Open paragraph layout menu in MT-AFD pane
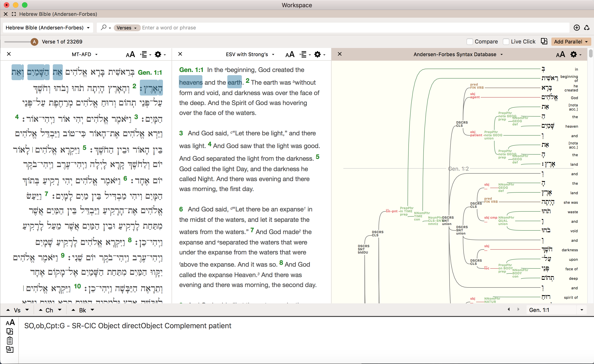594x364 pixels. point(145,54)
